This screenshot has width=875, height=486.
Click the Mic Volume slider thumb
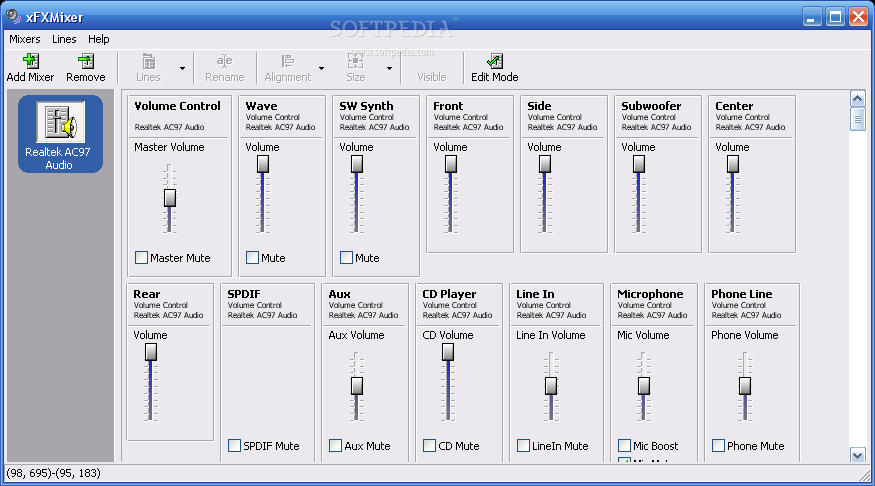643,386
